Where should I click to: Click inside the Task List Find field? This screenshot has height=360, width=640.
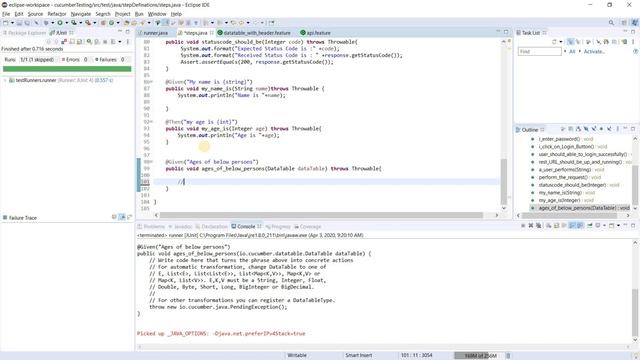tap(540, 51)
